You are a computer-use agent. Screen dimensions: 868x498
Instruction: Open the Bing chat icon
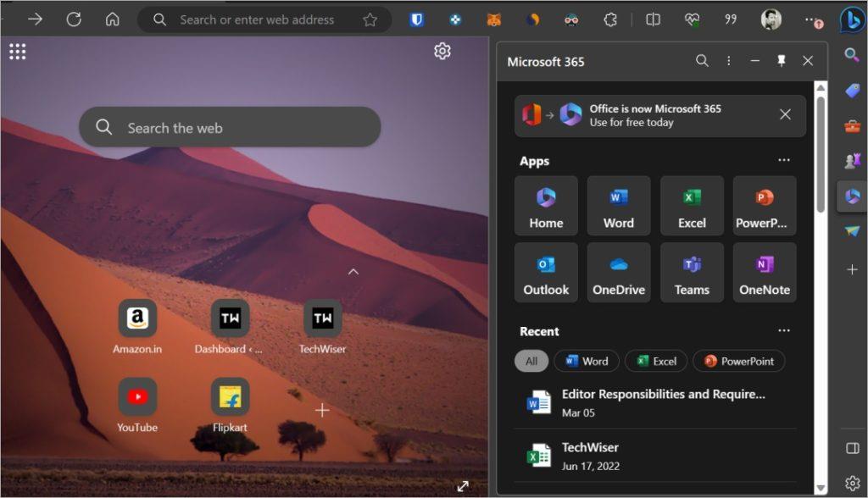tap(853, 20)
